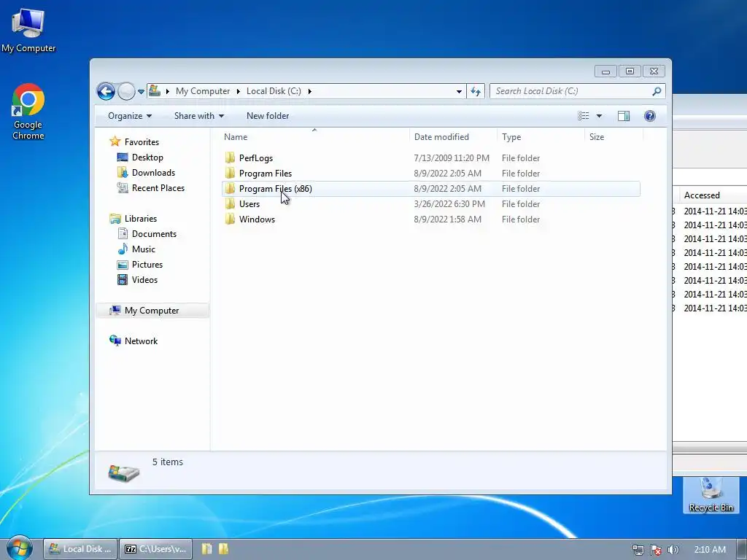Viewport: 747px width, 560px height.
Task: Click the magnifier search icon
Action: (x=657, y=91)
